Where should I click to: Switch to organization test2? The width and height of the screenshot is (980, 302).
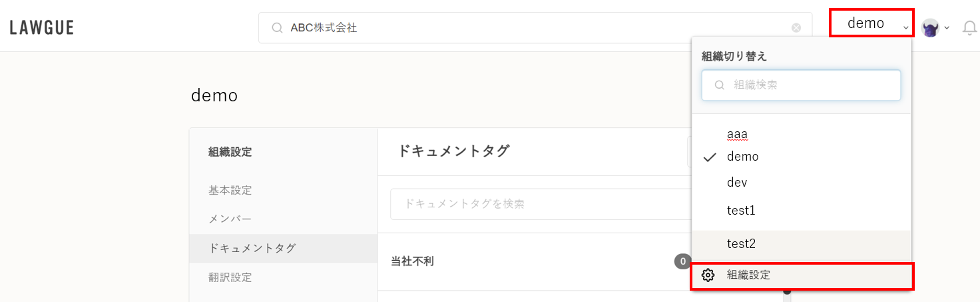click(x=741, y=244)
